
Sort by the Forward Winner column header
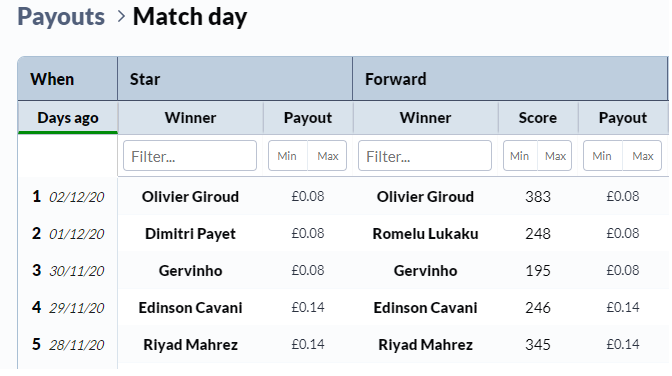point(425,118)
